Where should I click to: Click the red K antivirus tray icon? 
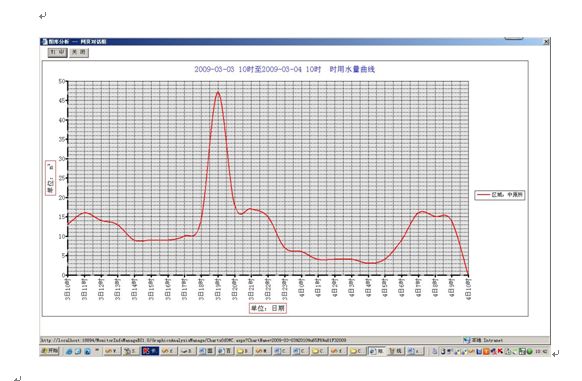(500, 351)
